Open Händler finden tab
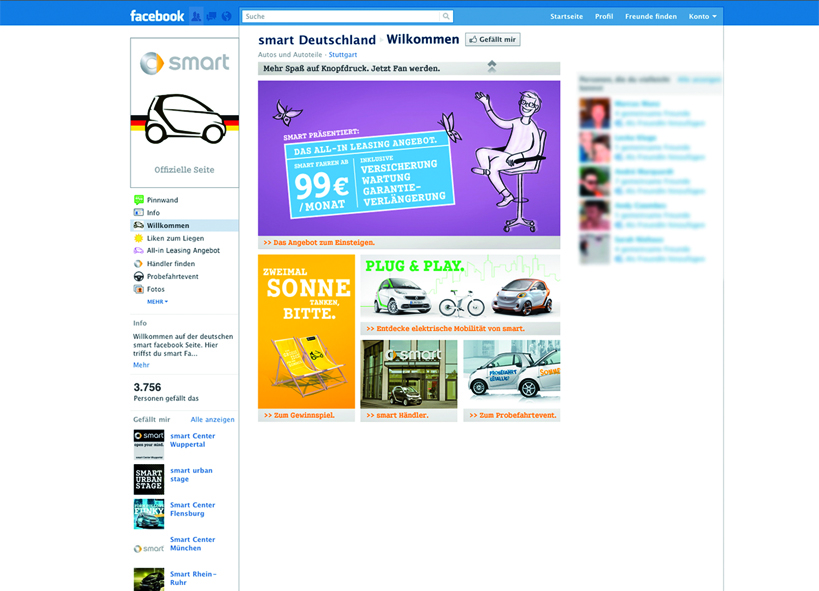 click(171, 263)
